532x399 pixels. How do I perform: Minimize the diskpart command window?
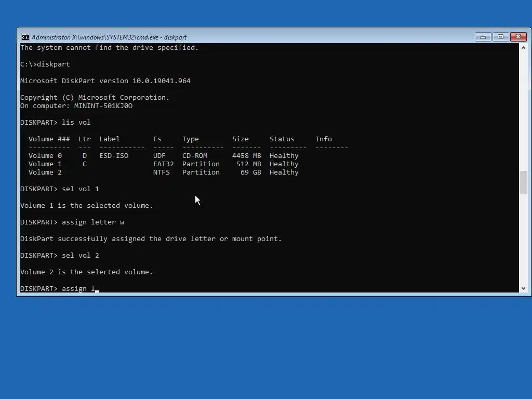click(483, 37)
